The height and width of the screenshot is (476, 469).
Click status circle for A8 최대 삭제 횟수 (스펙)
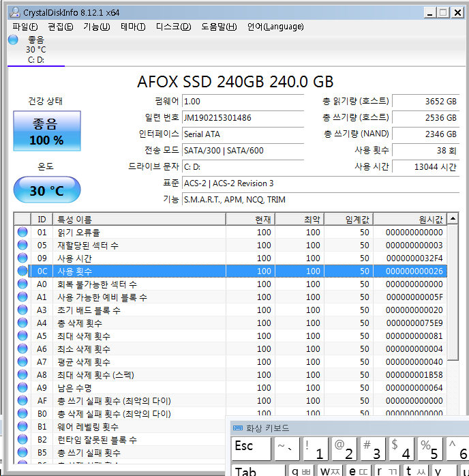coord(22,374)
